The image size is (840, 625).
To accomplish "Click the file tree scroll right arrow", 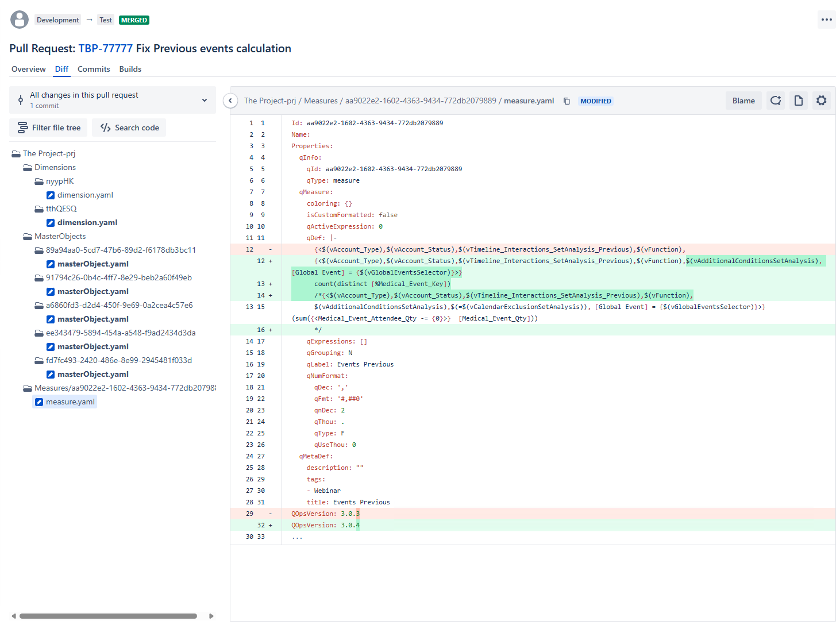I will (211, 616).
